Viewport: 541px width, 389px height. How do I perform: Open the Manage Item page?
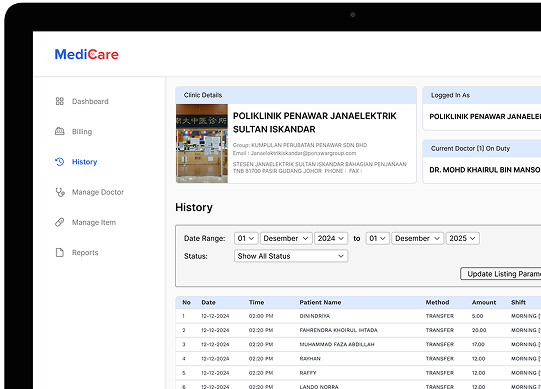(x=94, y=222)
